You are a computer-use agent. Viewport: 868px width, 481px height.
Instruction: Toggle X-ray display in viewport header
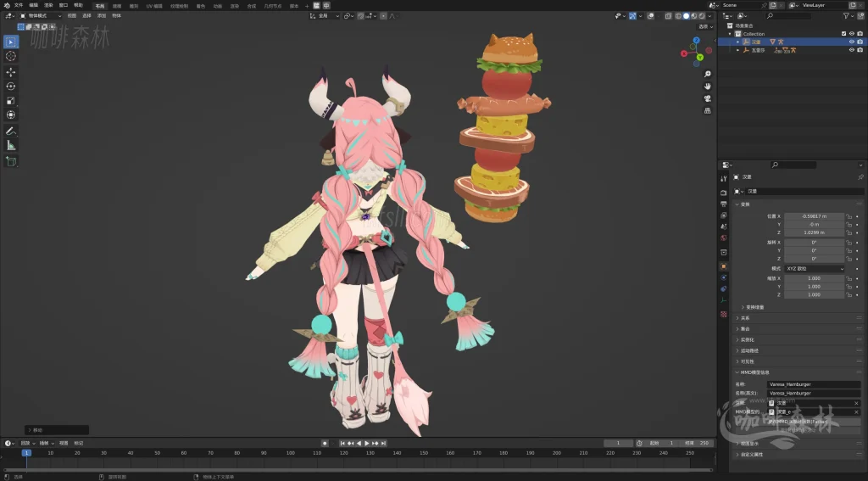[668, 16]
